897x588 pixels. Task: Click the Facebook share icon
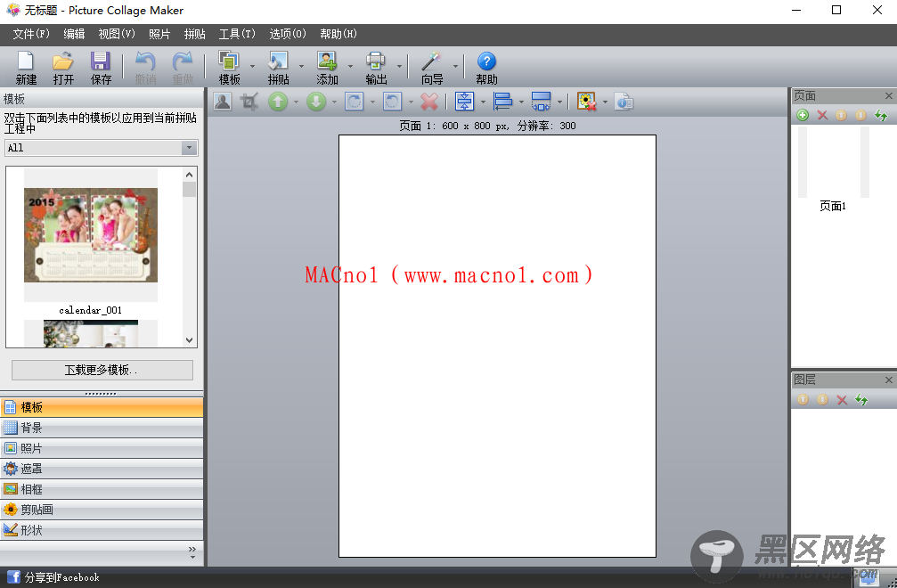point(13,577)
